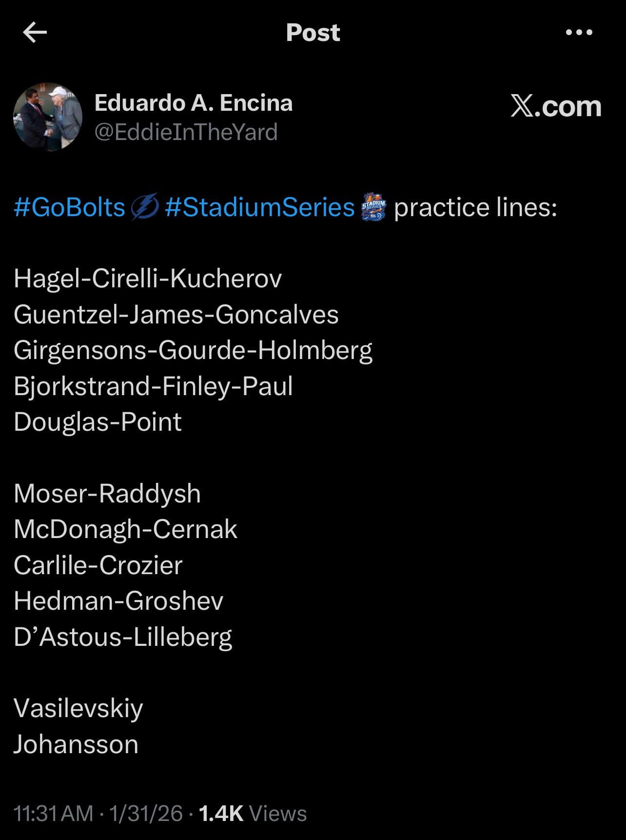
Task: Open the 1.4K Views count
Action: click(x=253, y=813)
